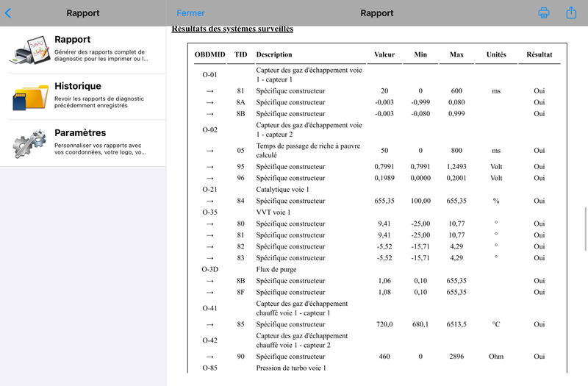
Task: Click the arrow beside TID 90 row
Action: click(x=209, y=357)
